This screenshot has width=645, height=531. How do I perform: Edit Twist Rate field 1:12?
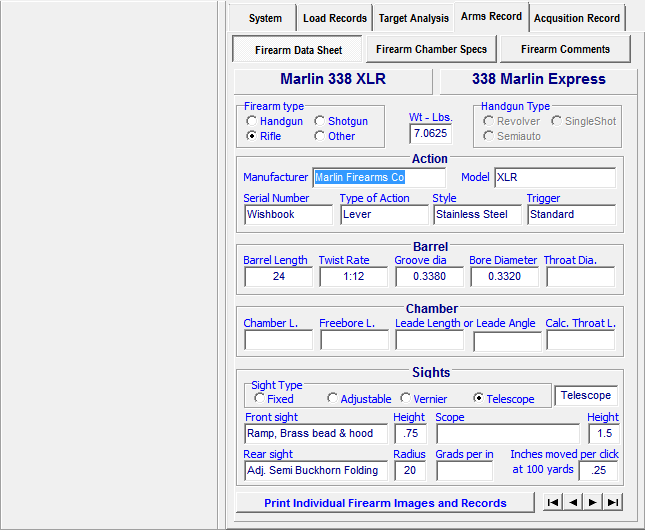point(354,276)
